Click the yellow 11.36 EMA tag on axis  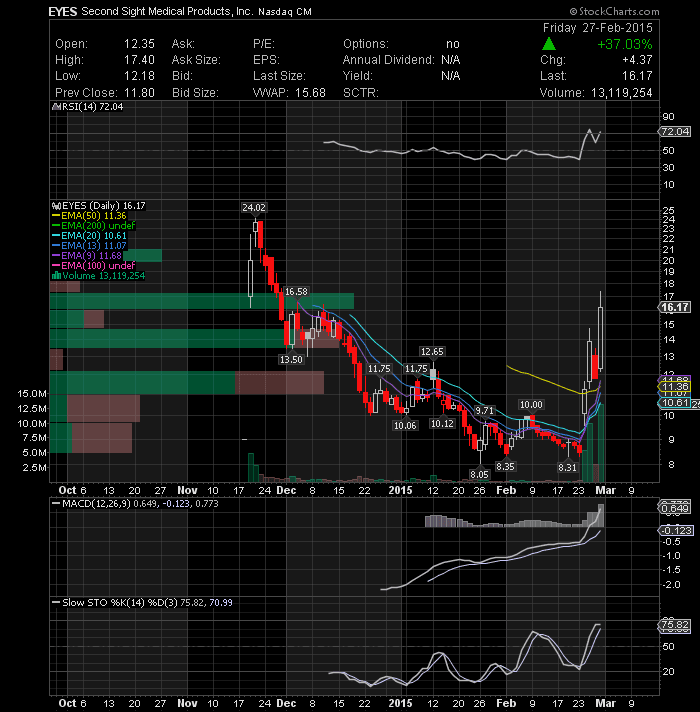click(x=675, y=387)
